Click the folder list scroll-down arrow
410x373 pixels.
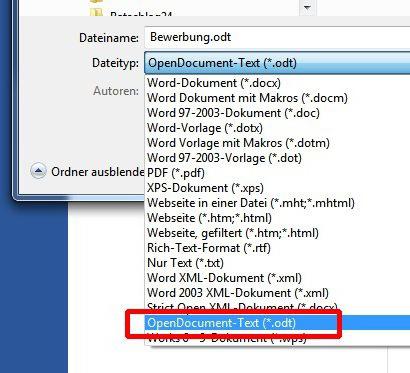point(307,7)
